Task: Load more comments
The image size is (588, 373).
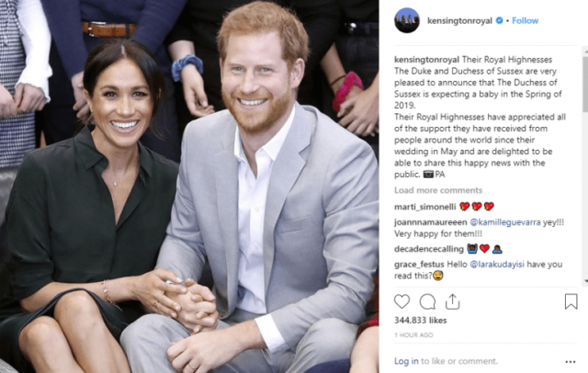Action: coord(438,190)
